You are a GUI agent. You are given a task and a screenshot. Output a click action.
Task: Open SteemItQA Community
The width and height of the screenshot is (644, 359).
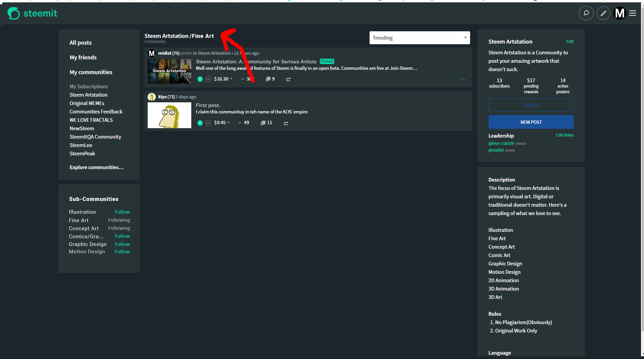[x=95, y=137]
